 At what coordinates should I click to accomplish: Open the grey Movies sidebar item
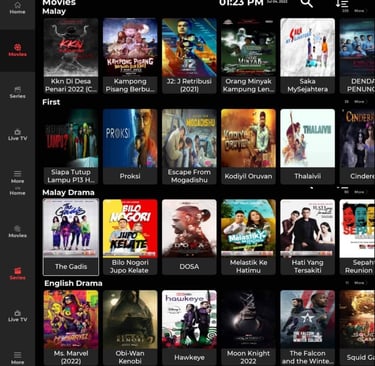click(17, 231)
